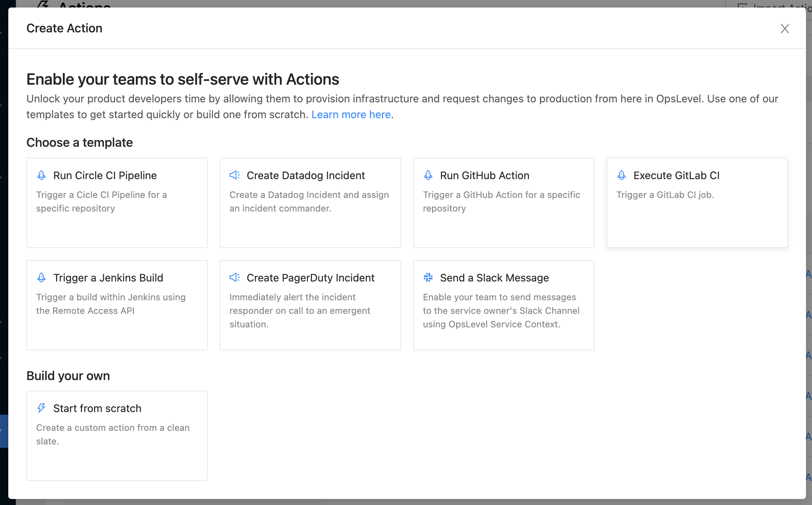Image resolution: width=812 pixels, height=505 pixels.
Task: Click 'Create a Datadog Incident and assign' description
Action: pos(309,201)
